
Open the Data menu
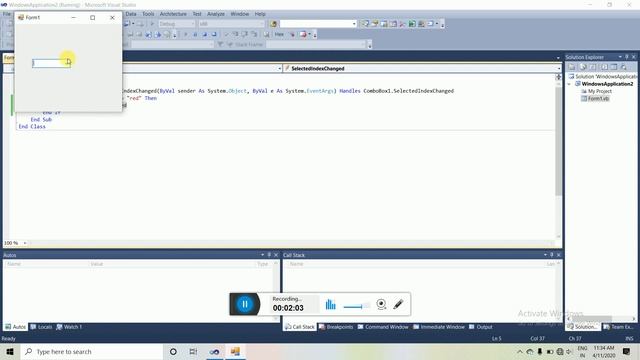tap(131, 14)
